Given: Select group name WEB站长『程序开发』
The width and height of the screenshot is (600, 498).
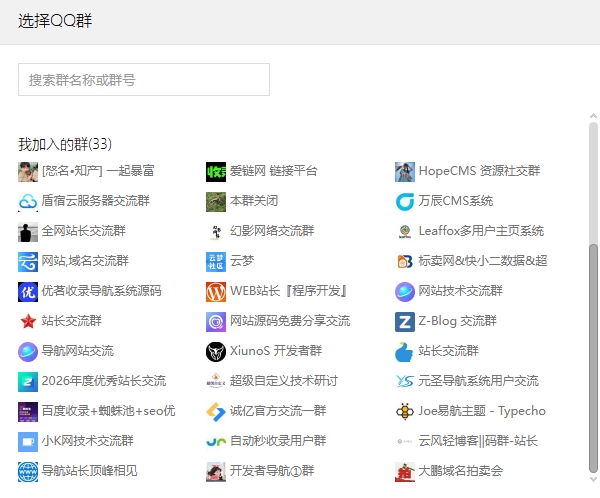Looking at the screenshot, I should [289, 291].
